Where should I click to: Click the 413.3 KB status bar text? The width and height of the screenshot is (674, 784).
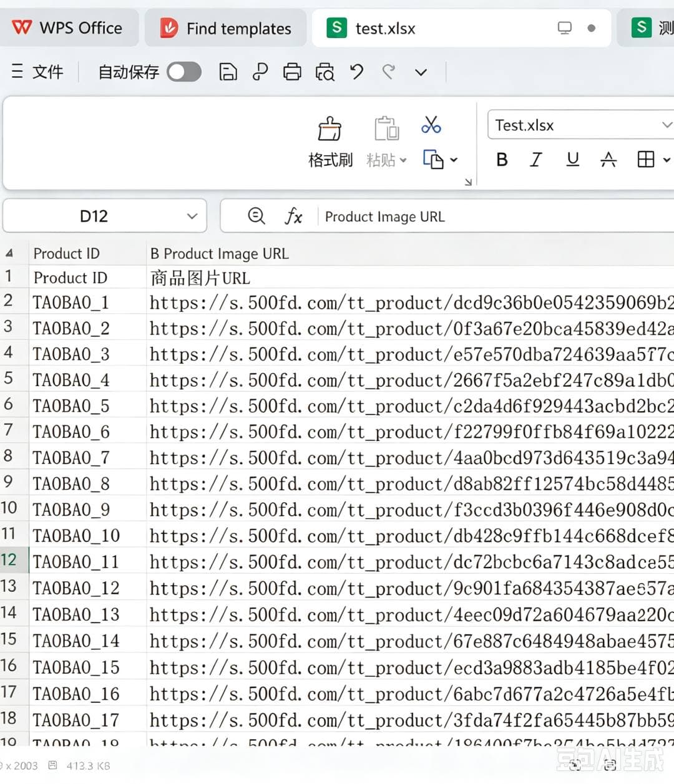click(x=88, y=765)
